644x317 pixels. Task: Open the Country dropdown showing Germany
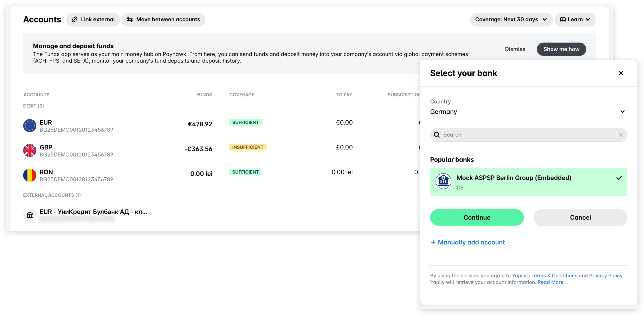tap(528, 112)
